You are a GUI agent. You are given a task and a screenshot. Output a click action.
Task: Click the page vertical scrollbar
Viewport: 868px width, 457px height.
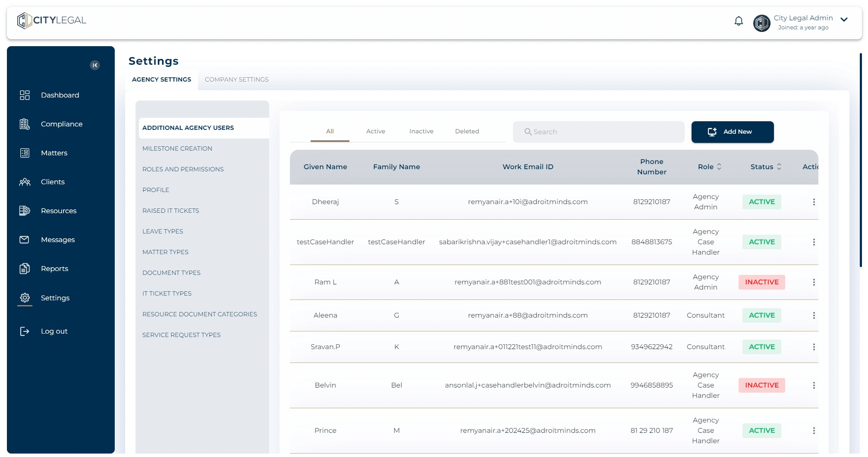[860, 160]
